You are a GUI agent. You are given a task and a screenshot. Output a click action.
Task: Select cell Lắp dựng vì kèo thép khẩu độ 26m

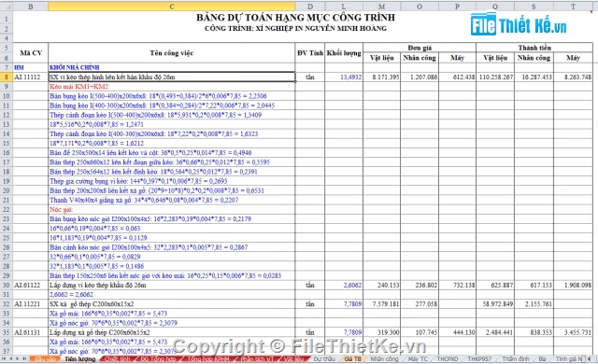tap(172, 286)
